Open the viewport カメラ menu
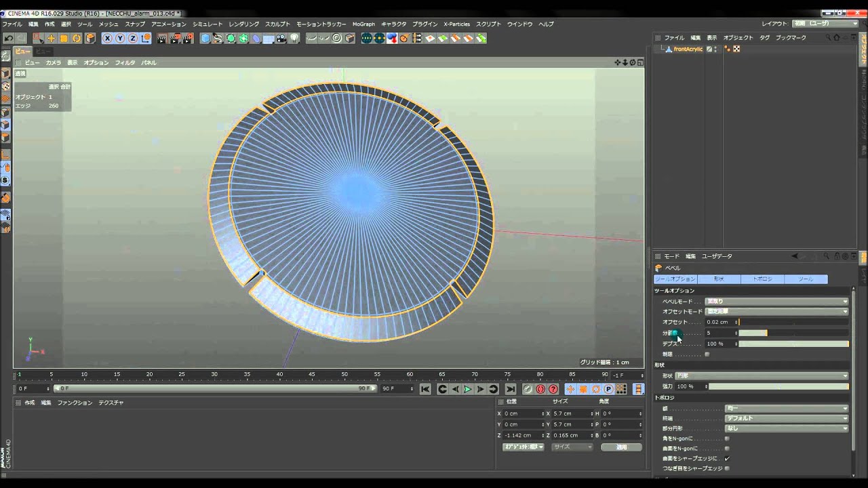The width and height of the screenshot is (868, 488). pyautogui.click(x=54, y=63)
